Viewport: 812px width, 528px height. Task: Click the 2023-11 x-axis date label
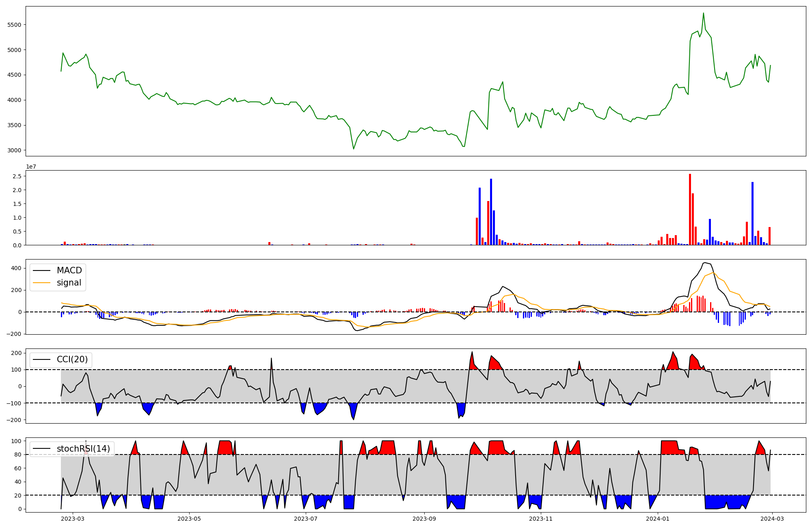click(x=541, y=519)
